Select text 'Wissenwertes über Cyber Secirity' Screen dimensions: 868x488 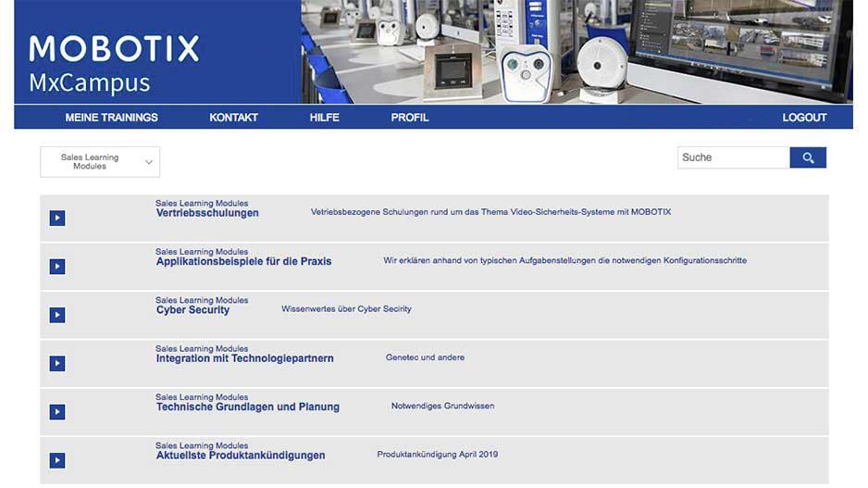click(346, 309)
